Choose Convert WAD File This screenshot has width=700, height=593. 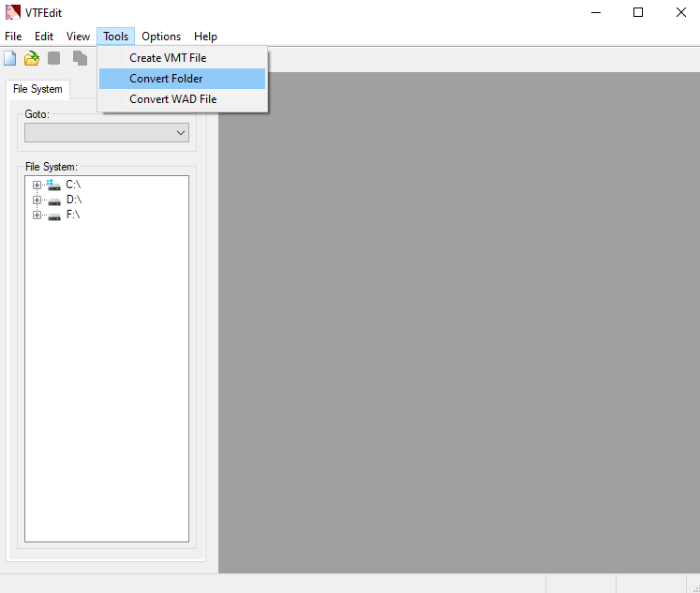point(182,99)
